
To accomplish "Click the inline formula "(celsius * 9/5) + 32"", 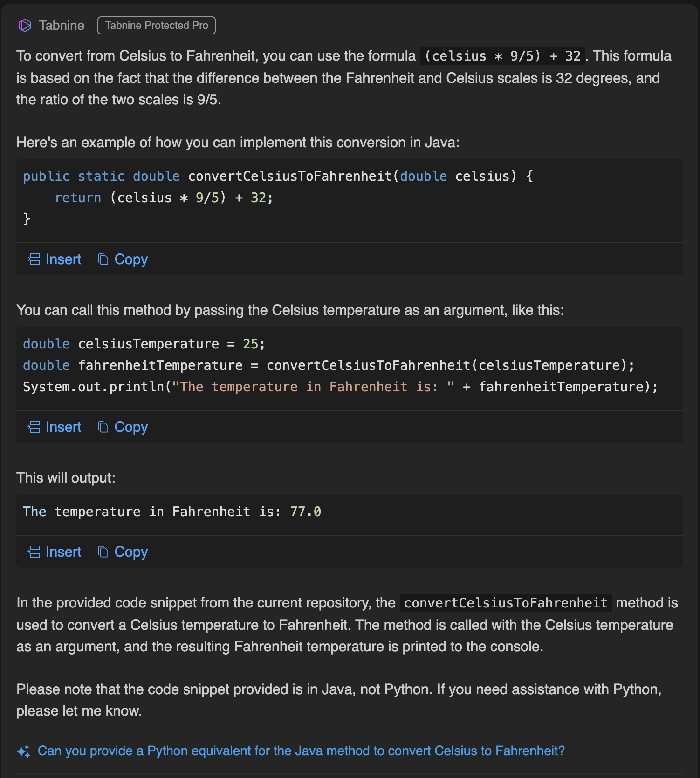I will (502, 56).
